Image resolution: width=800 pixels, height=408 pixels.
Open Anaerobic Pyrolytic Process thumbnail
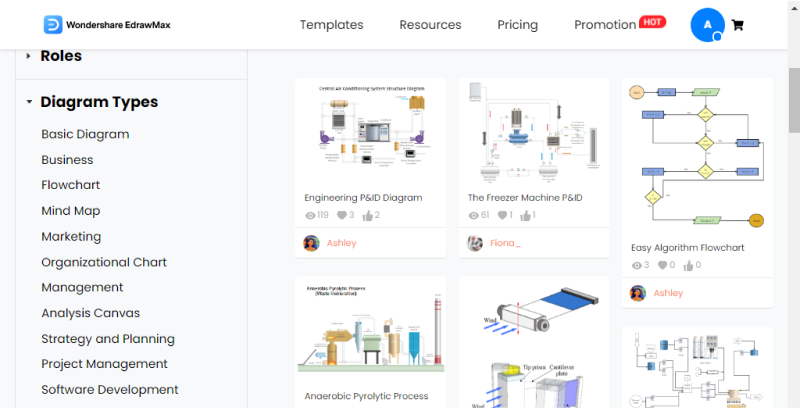[x=370, y=327]
